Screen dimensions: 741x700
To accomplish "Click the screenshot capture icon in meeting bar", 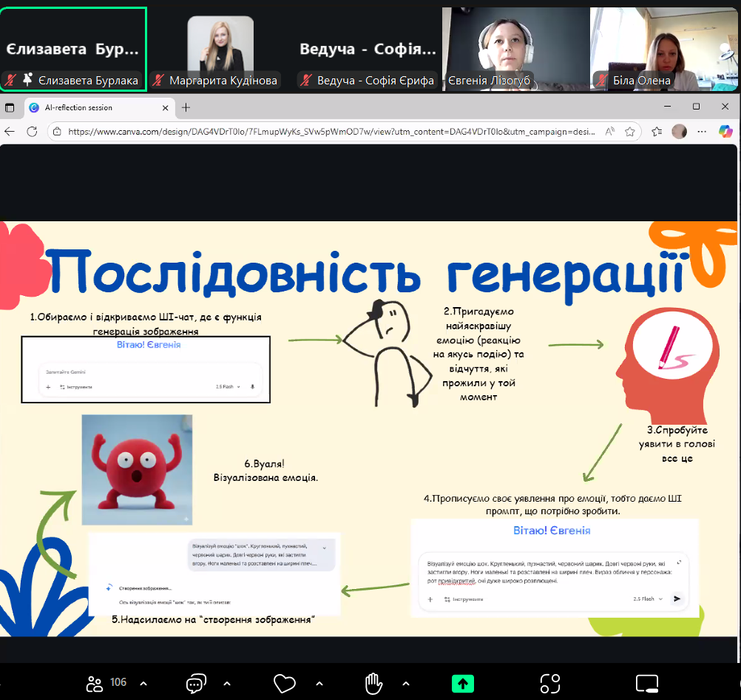I will [x=549, y=683].
